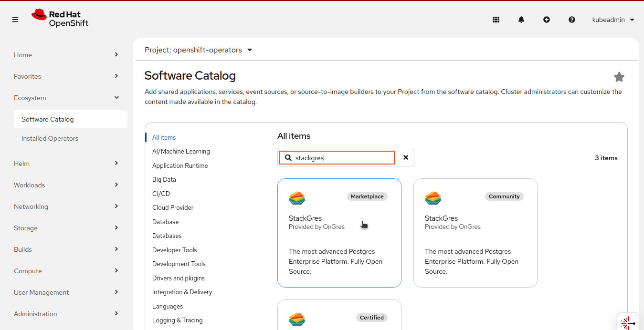Expand the Compute navigation section
The width and height of the screenshot is (644, 330).
pos(66,271)
